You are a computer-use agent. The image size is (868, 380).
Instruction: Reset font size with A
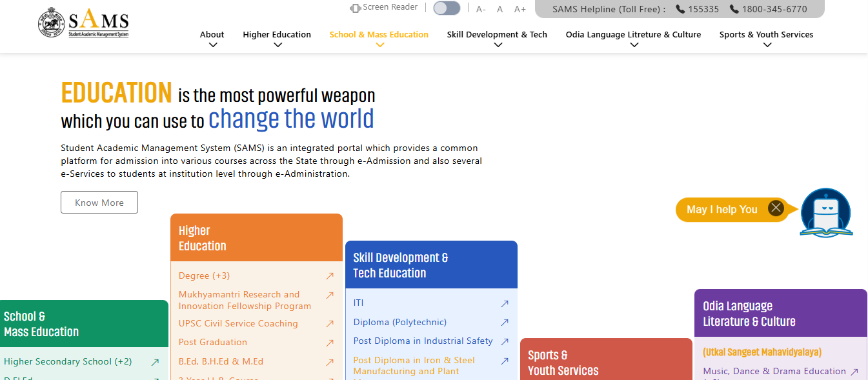point(500,9)
